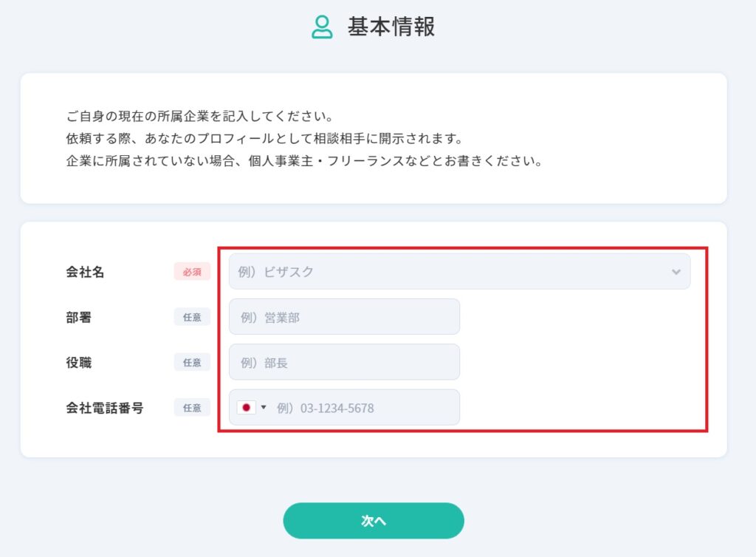The height and width of the screenshot is (557, 756).
Task: Click the line mentioning 個人事業主・フリーランス
Action: tap(304, 160)
